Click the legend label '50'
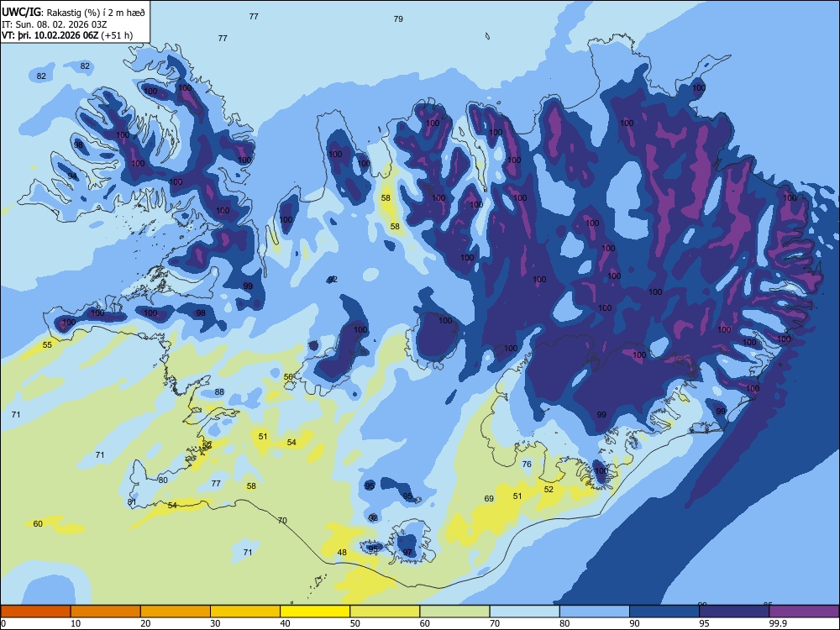 click(x=355, y=623)
